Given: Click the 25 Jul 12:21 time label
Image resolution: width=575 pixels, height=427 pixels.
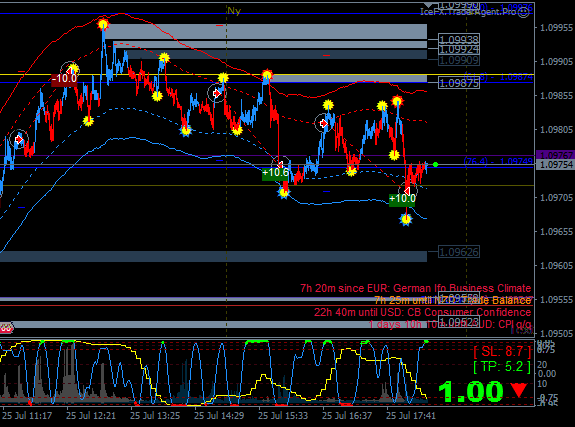Looking at the screenshot, I should coord(91,416).
